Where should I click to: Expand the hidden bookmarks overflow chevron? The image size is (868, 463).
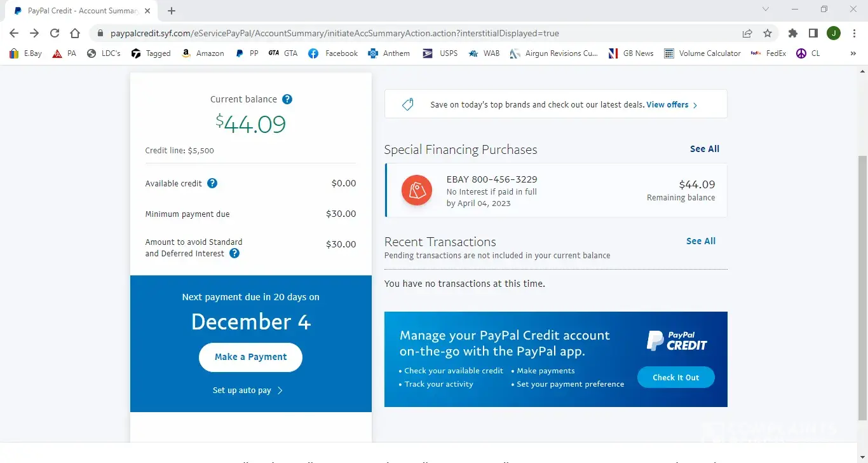(853, 53)
